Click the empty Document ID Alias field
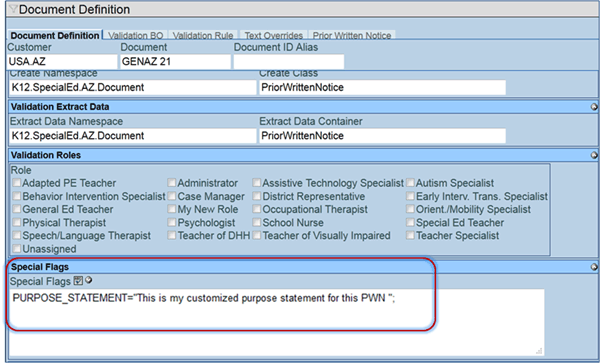This screenshot has height=363, width=600. click(289, 62)
